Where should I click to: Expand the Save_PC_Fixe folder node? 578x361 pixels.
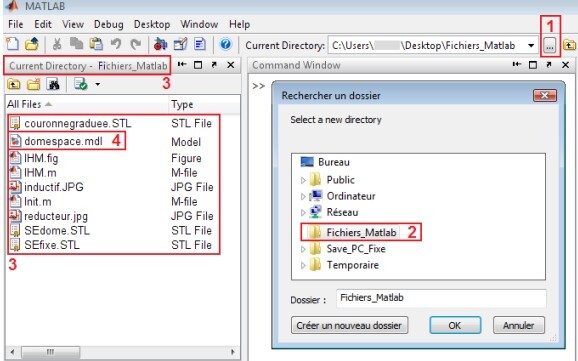(x=303, y=249)
